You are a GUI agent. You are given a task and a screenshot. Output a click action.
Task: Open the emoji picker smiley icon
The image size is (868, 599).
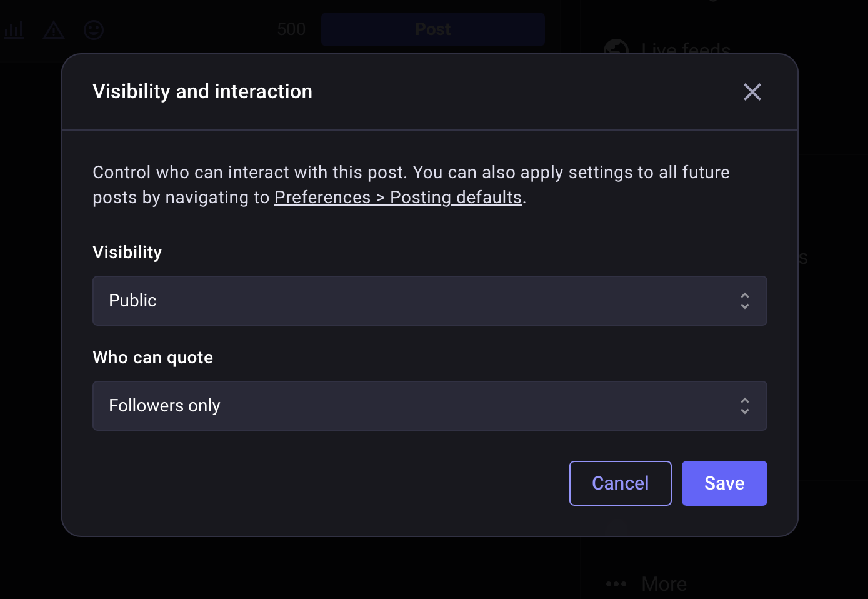tap(94, 29)
